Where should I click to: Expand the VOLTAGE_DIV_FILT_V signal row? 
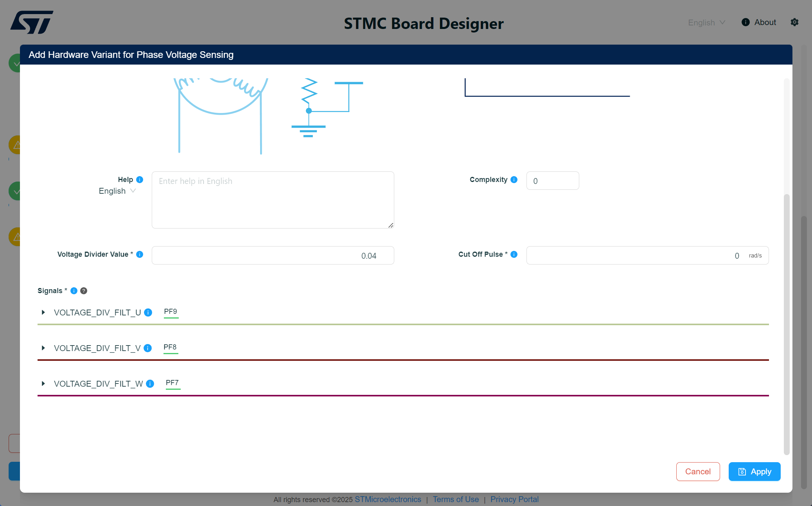click(x=43, y=348)
